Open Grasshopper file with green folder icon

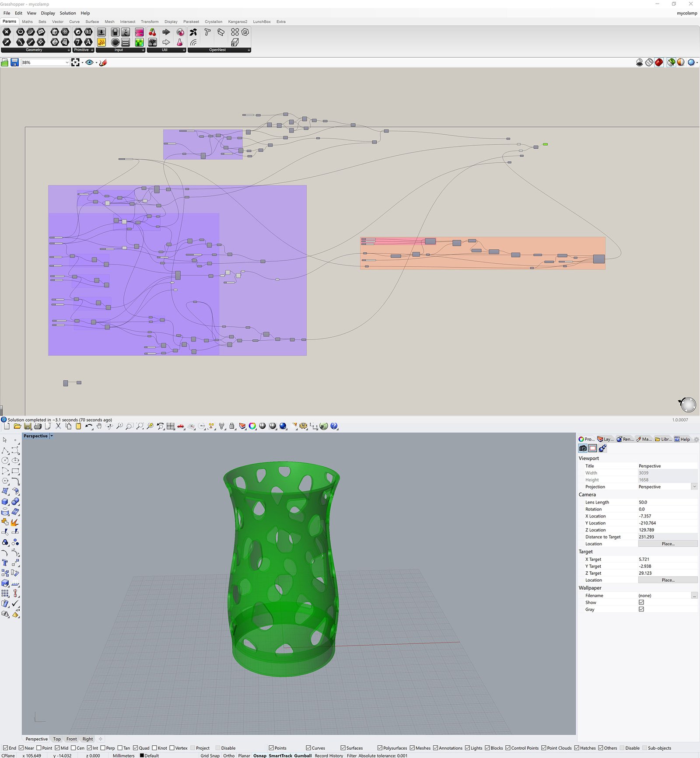tap(5, 63)
